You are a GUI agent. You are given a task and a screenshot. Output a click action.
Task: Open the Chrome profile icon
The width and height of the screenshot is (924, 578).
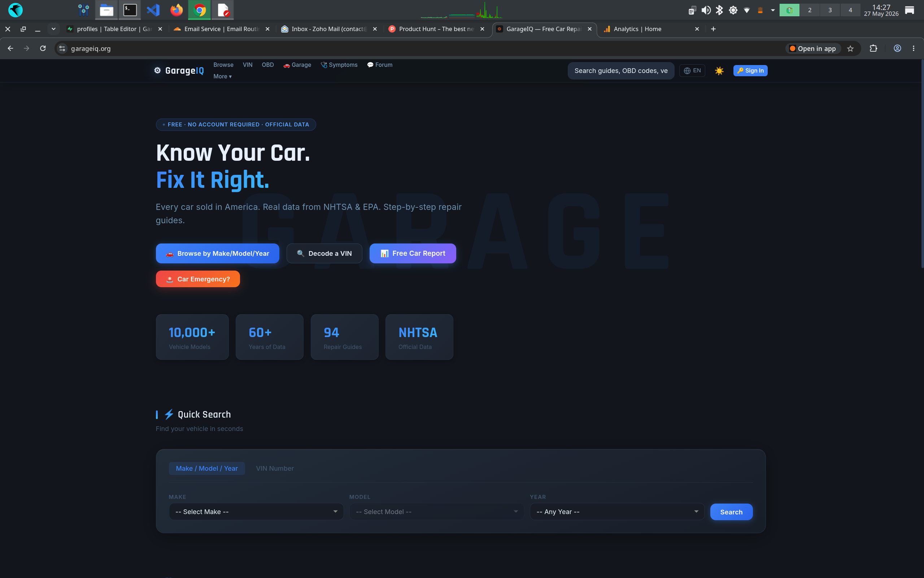pos(897,48)
